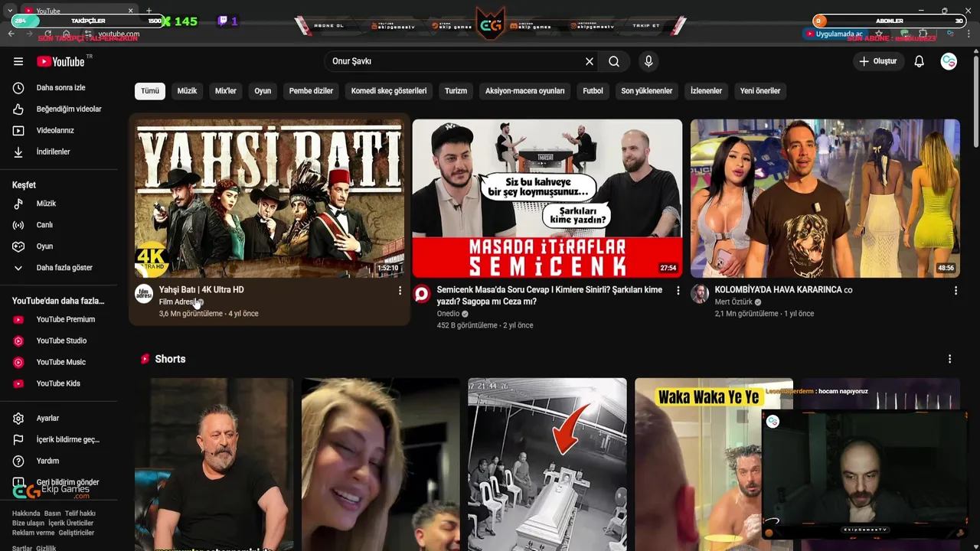Select the Komedi skeç gösterileri chip
The image size is (980, 551).
389,91
